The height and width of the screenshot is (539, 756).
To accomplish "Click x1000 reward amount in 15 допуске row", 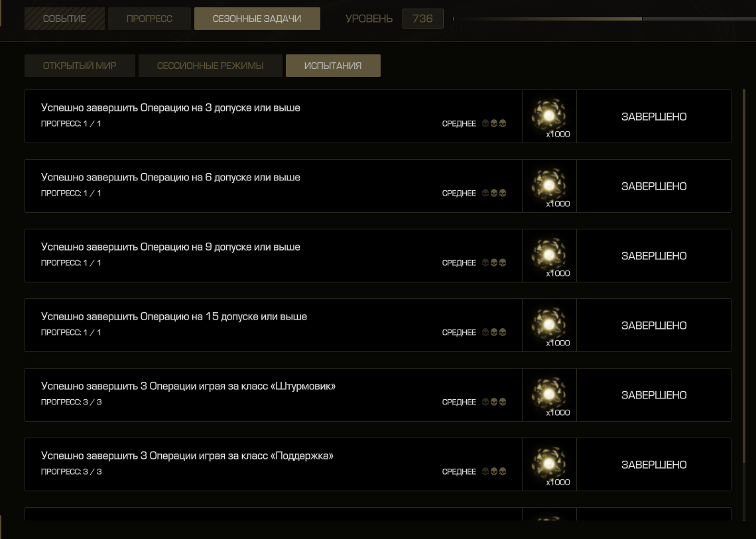I will pyautogui.click(x=558, y=343).
